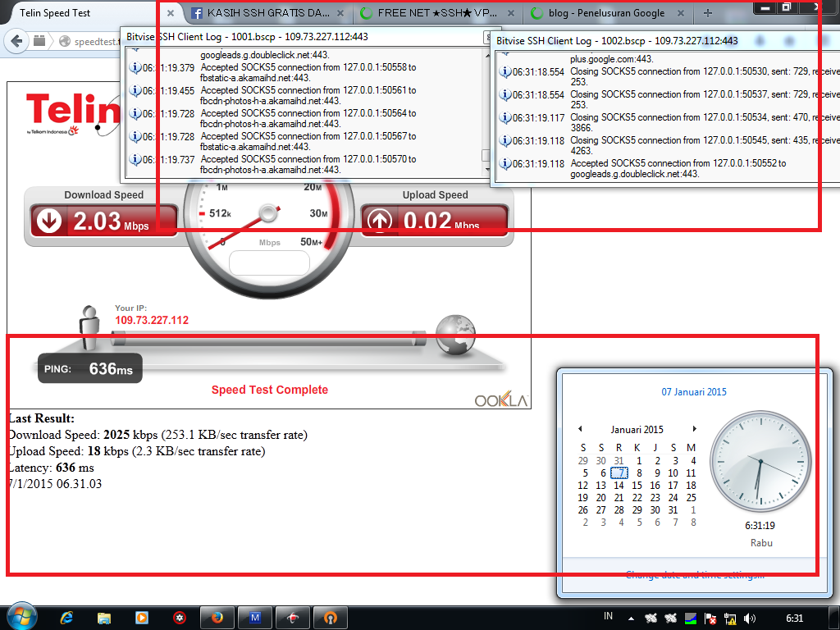Close the KASIH SSH GRATIS tab
Viewport: 840px width, 630px height.
[340, 13]
